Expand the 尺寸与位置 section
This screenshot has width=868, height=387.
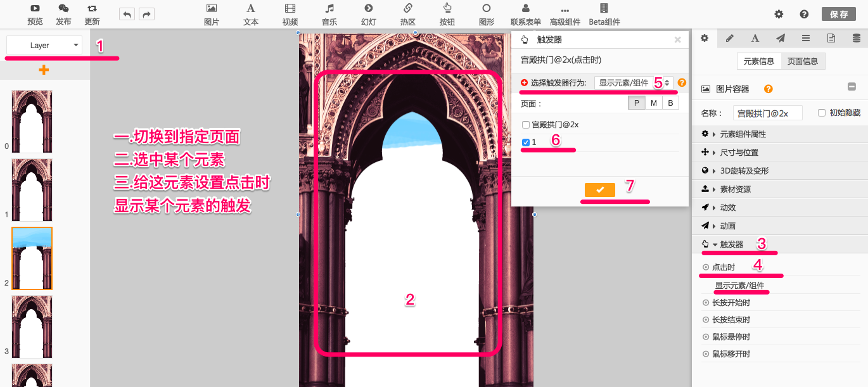pos(739,153)
